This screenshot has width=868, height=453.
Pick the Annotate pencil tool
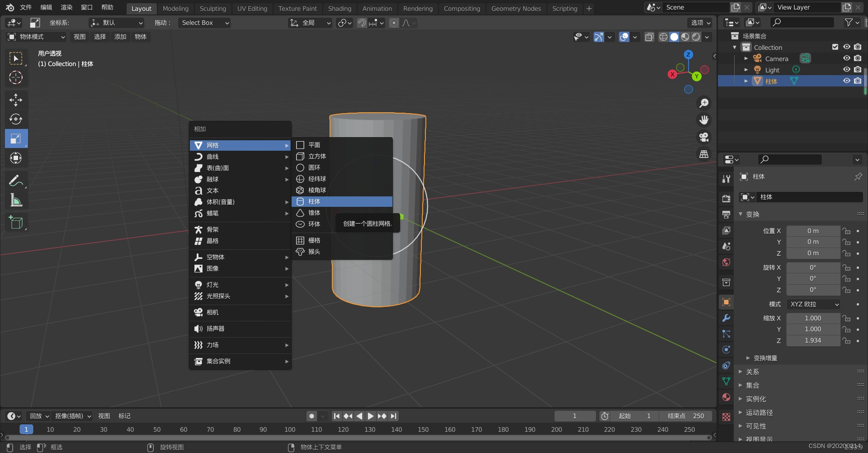coord(16,181)
